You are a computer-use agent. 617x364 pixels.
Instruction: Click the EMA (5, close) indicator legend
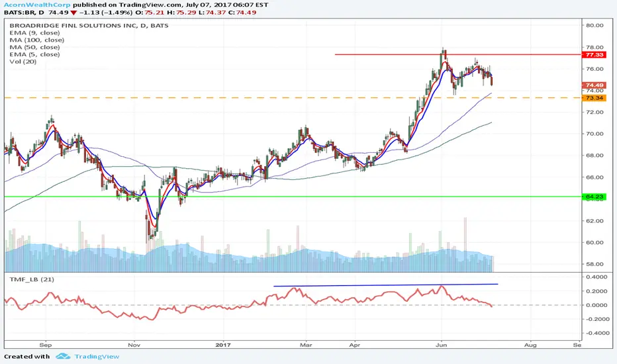[34, 54]
